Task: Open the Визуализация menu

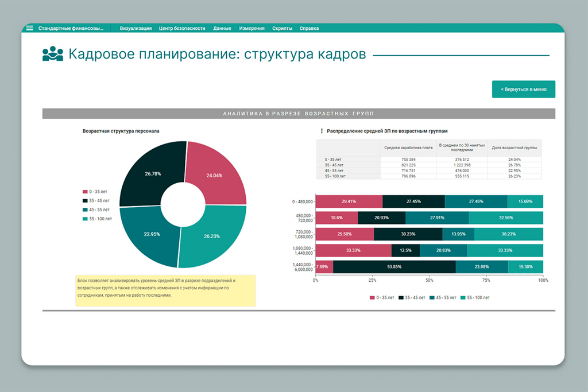Action: click(x=136, y=28)
